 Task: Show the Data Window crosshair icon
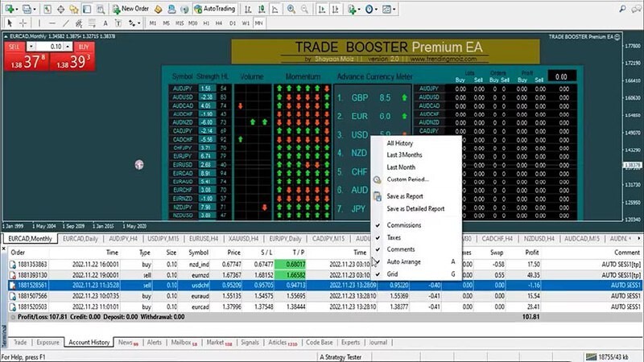click(x=61, y=9)
